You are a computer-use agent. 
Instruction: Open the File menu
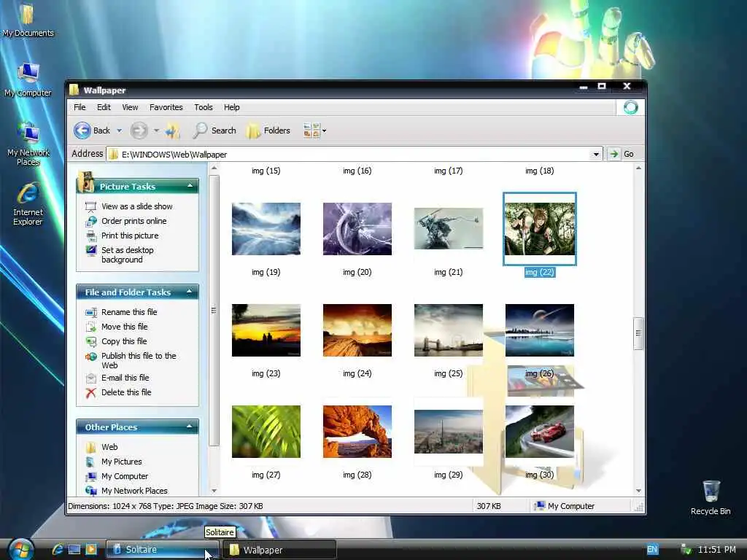pos(80,107)
